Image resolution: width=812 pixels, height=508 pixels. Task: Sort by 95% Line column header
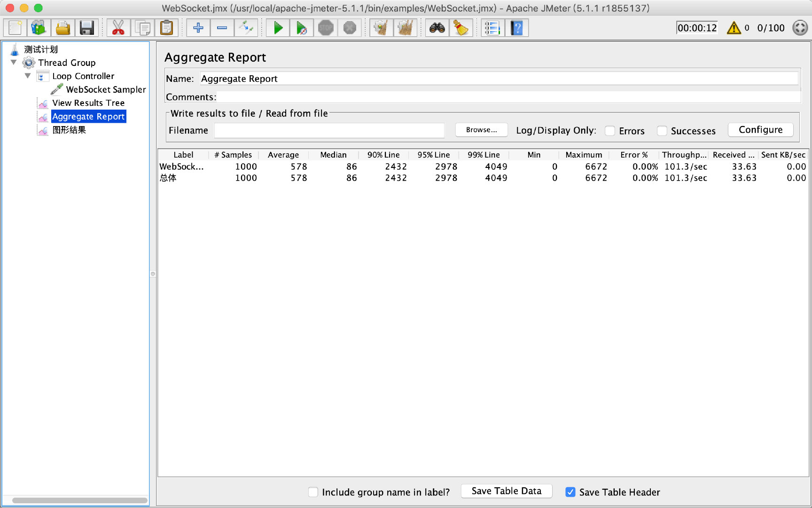point(434,155)
